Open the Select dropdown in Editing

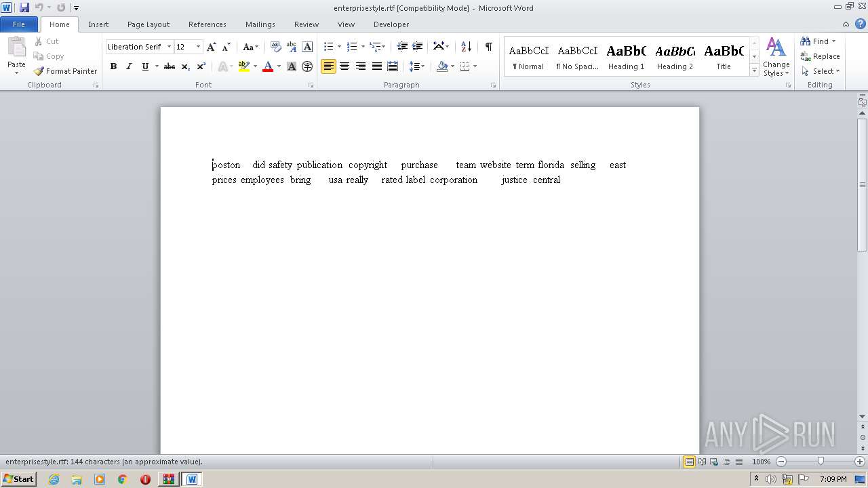coord(821,71)
